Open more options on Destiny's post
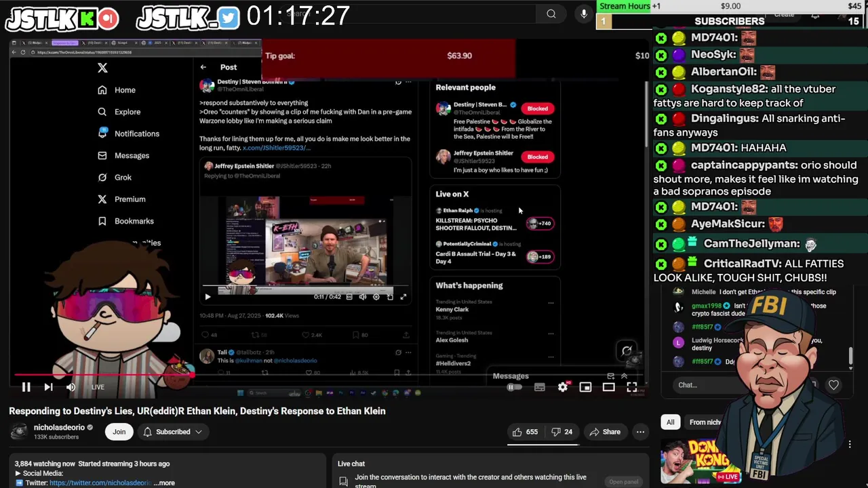This screenshot has height=488, width=868. [408, 83]
